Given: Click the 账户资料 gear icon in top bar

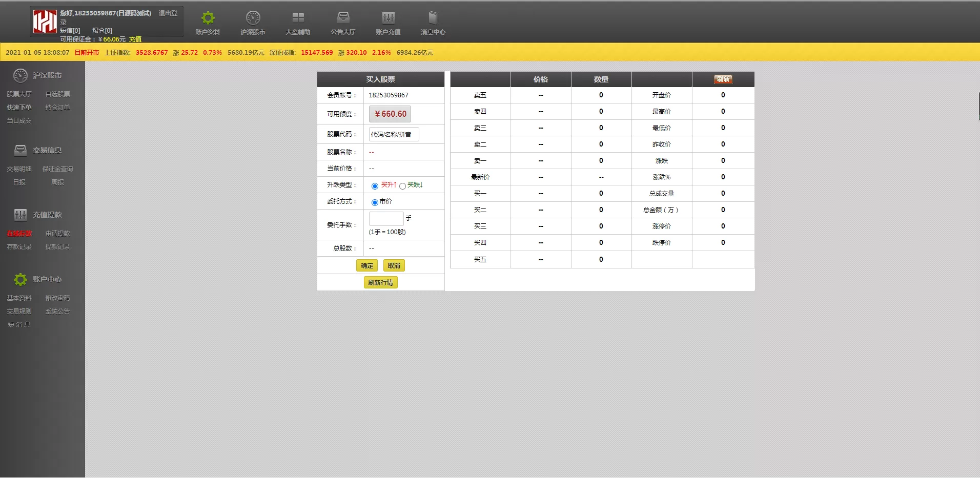Looking at the screenshot, I should pyautogui.click(x=208, y=18).
